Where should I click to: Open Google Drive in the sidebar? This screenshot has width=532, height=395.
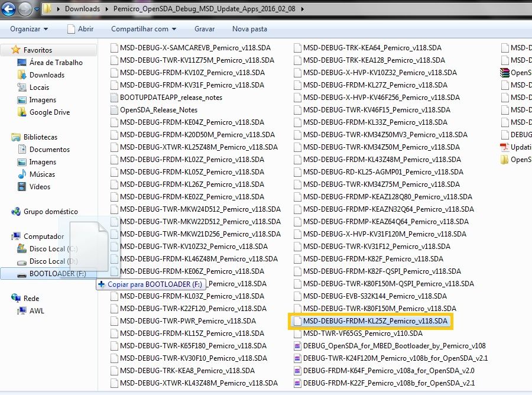50,112
